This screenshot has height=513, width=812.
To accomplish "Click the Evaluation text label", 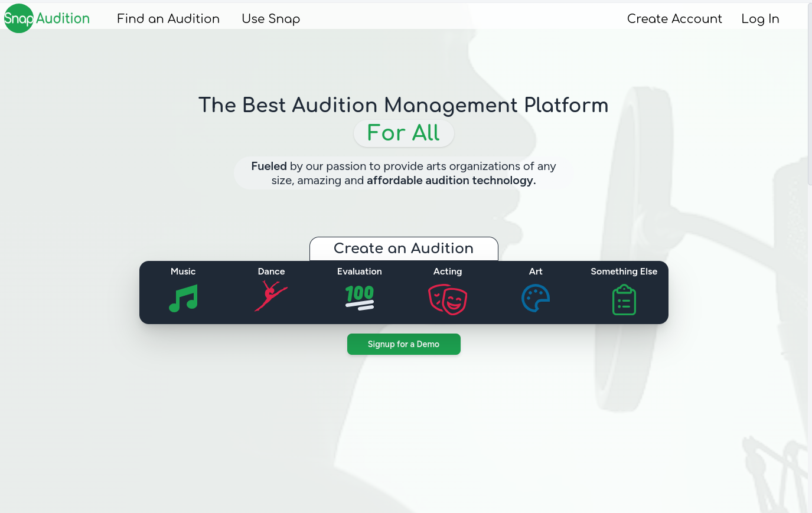I will (x=360, y=272).
